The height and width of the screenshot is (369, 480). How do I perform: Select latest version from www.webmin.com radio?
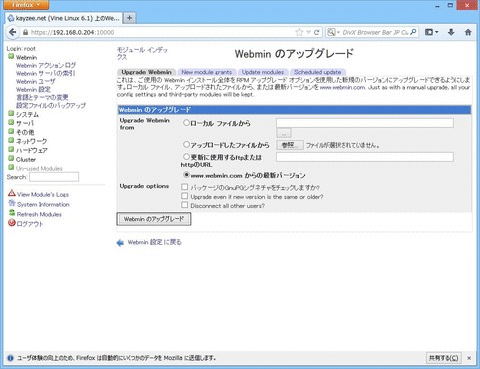[x=187, y=175]
